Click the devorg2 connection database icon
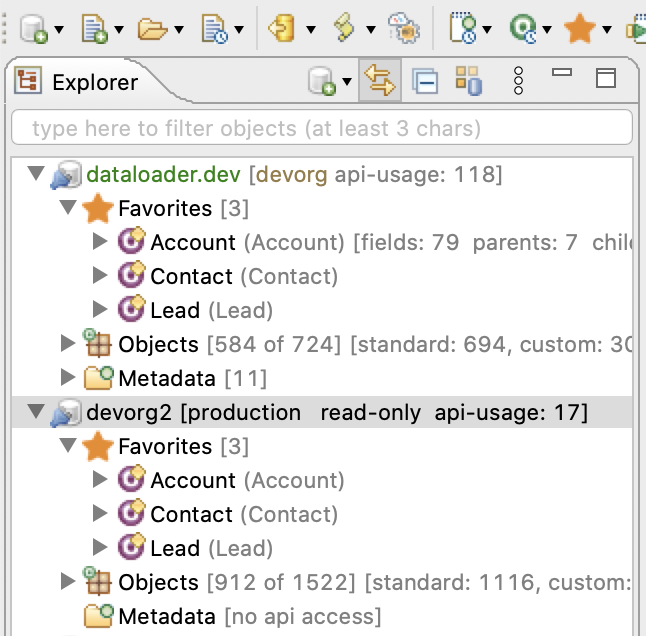This screenshot has width=646, height=636. (x=66, y=413)
